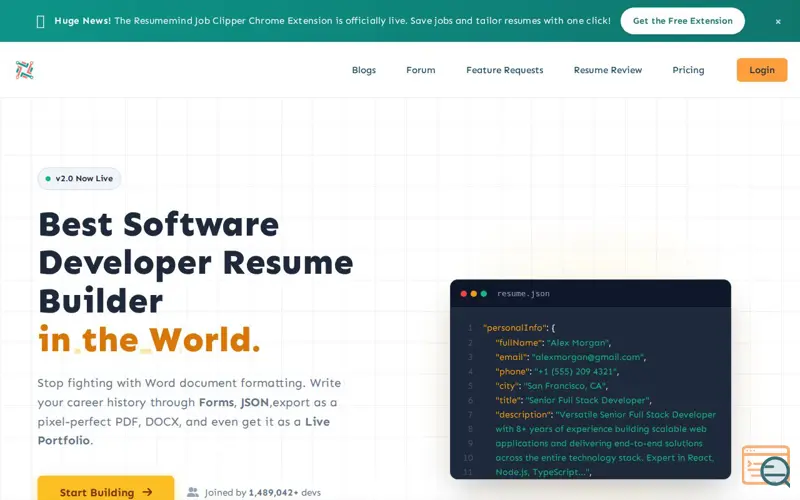Click the "Joined by 1,489,042+ devs" text
The width and height of the screenshot is (800, 500).
(263, 492)
